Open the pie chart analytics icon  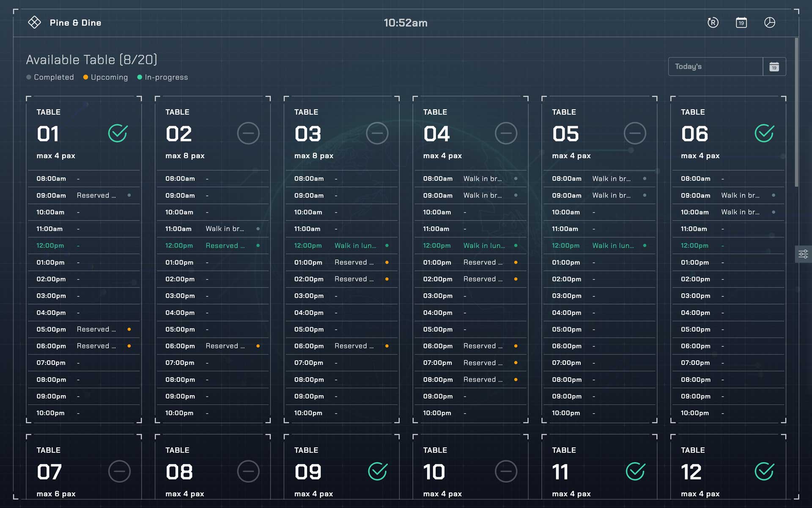click(769, 22)
